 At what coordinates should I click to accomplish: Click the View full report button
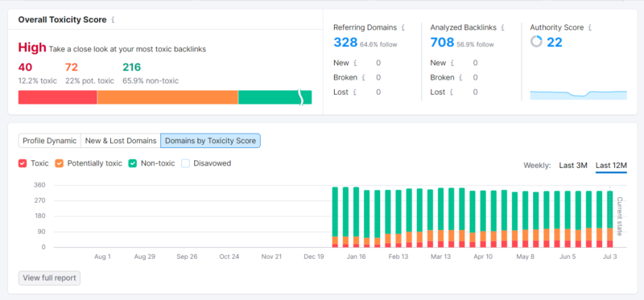tap(49, 277)
